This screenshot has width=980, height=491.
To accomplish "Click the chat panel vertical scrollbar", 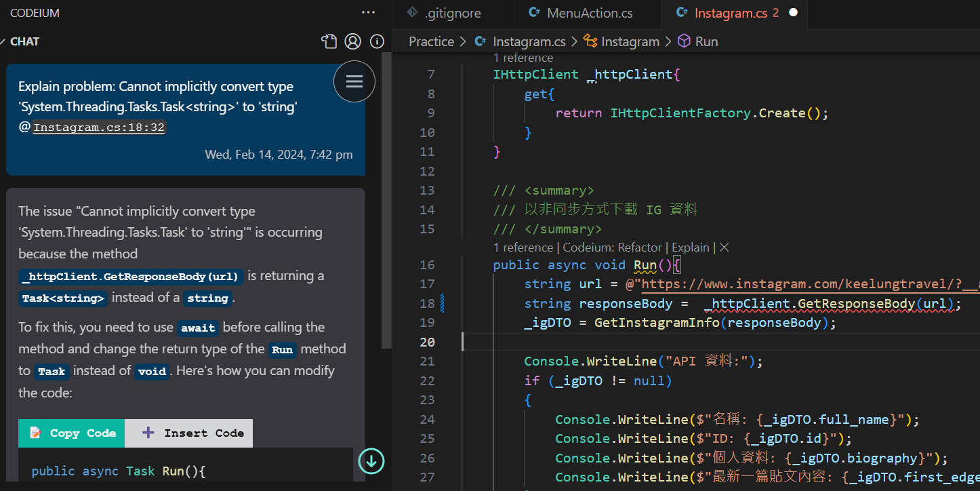I will tap(386, 200).
